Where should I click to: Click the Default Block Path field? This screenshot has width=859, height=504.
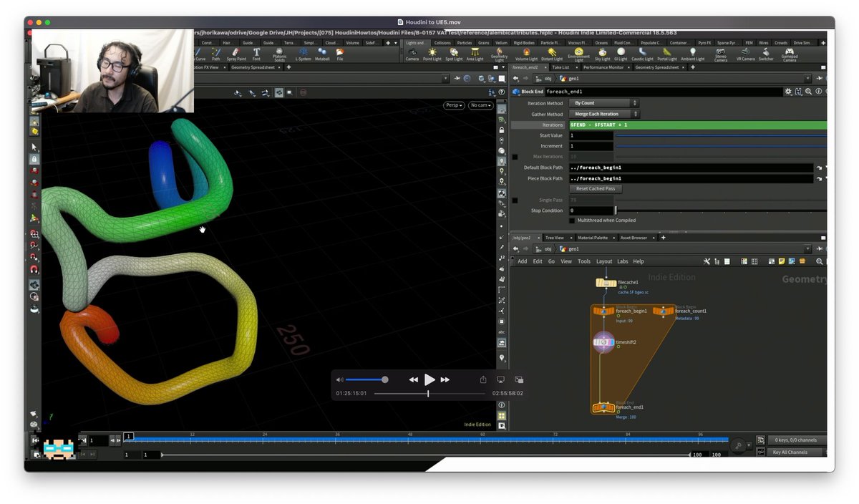pyautogui.click(x=691, y=168)
